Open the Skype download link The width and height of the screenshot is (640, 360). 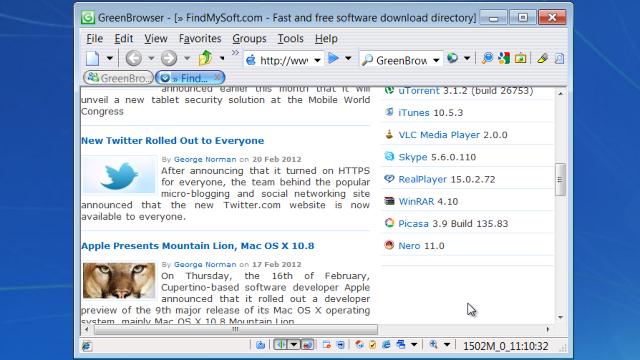(x=413, y=157)
